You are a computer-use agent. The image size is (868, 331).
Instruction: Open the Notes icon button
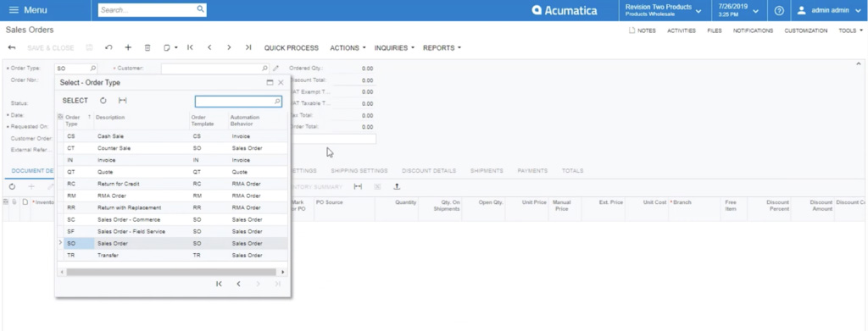tap(643, 31)
